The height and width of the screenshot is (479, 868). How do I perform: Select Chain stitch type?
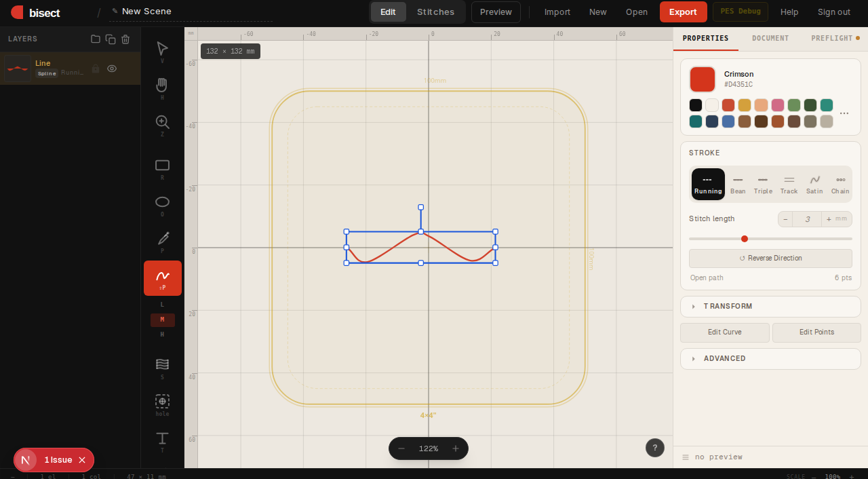[x=840, y=185]
